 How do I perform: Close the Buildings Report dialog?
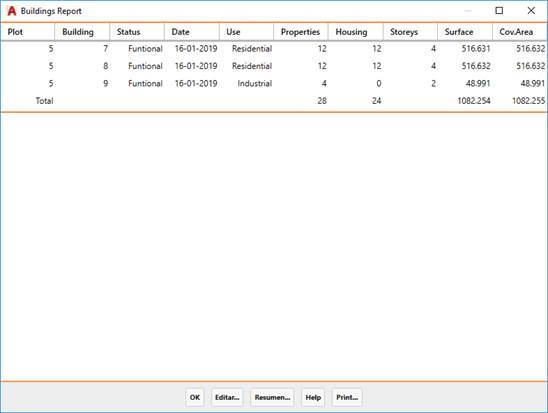coord(531,11)
